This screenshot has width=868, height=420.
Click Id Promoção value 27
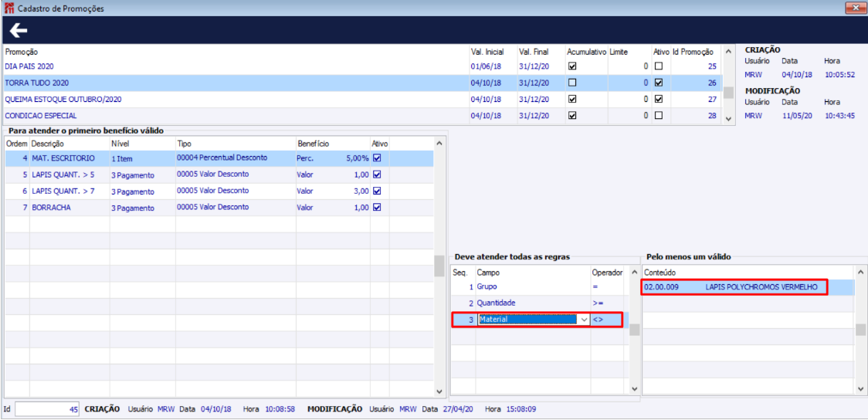(713, 99)
